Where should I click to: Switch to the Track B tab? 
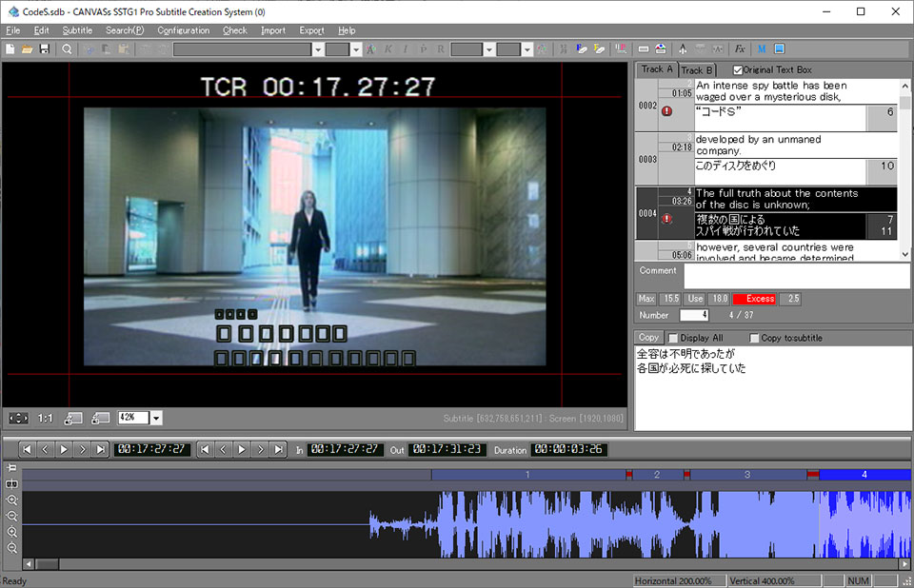pyautogui.click(x=697, y=69)
